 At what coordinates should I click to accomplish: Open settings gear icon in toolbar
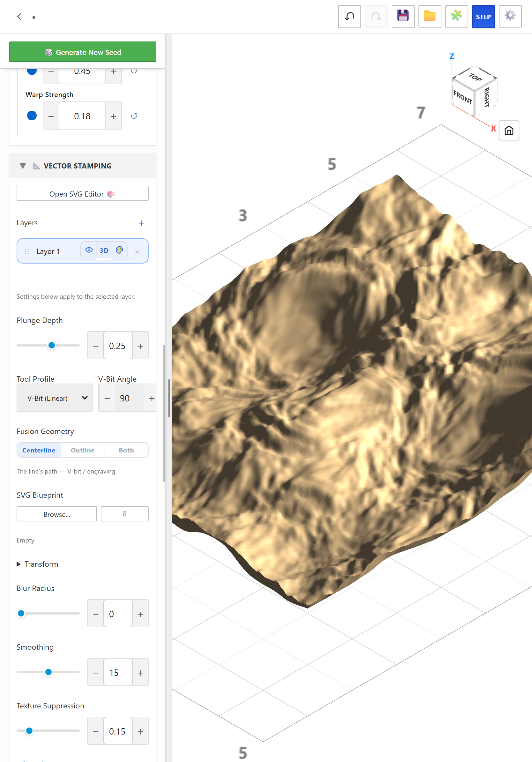coord(510,16)
